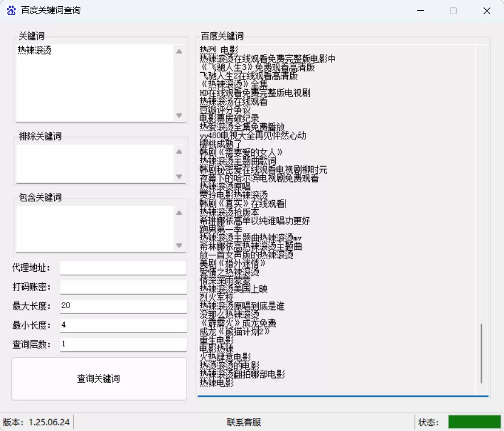This screenshot has width=504, height=431.
Task: Select the result 跑男第一季
Action: click(x=221, y=229)
